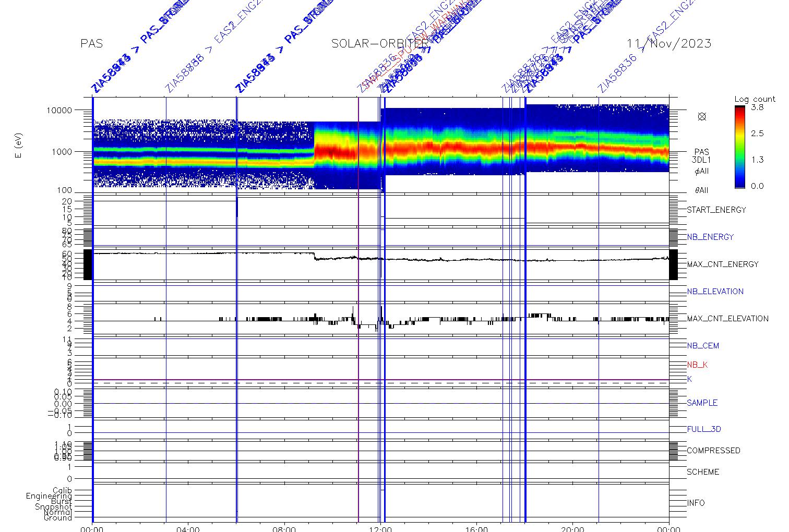Select the MAX_CNT_ENERGY panel label
Image resolution: width=789 pixels, height=532 pixels.
723,264
